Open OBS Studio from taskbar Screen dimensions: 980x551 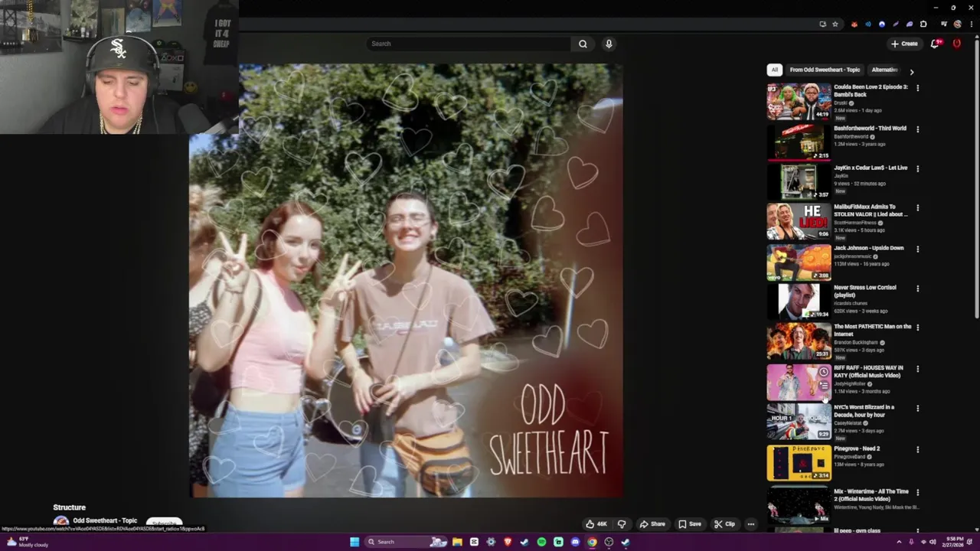pyautogui.click(x=609, y=542)
